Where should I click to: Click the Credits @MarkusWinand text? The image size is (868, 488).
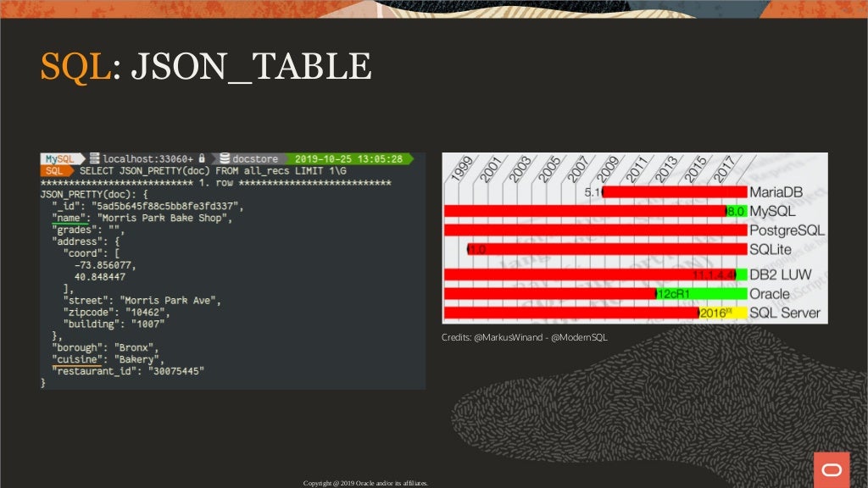coord(524,337)
